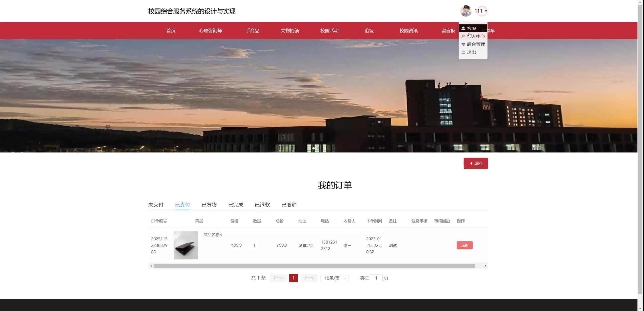Click the 退款 refund button

pyautogui.click(x=464, y=245)
